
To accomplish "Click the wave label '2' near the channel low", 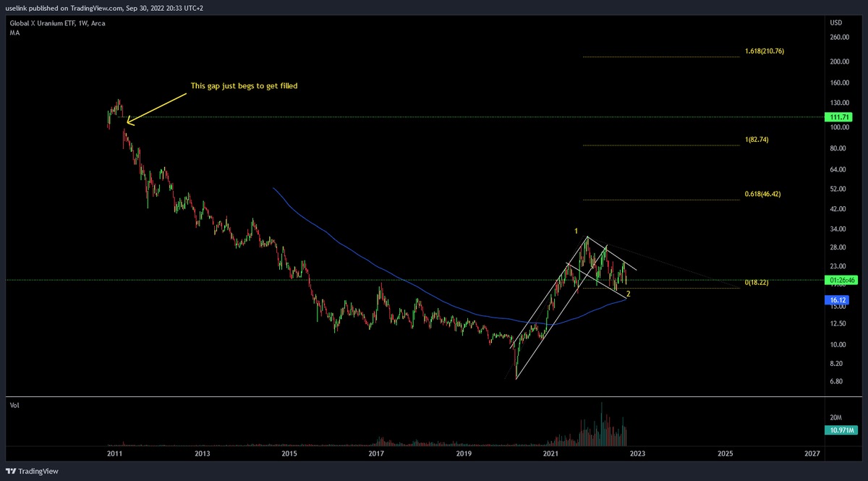I will point(628,294).
